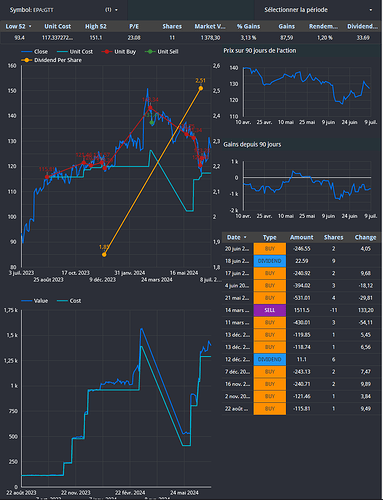Select the change cell -54,11

pos(366,323)
